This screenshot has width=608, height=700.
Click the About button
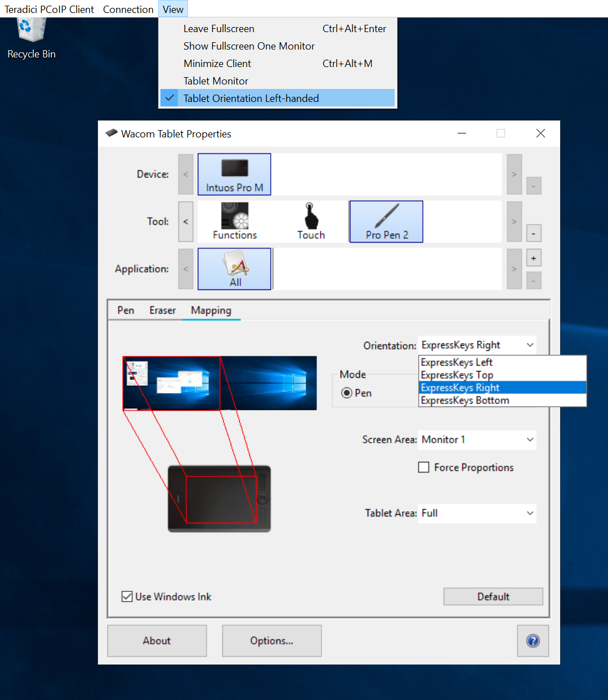[157, 641]
